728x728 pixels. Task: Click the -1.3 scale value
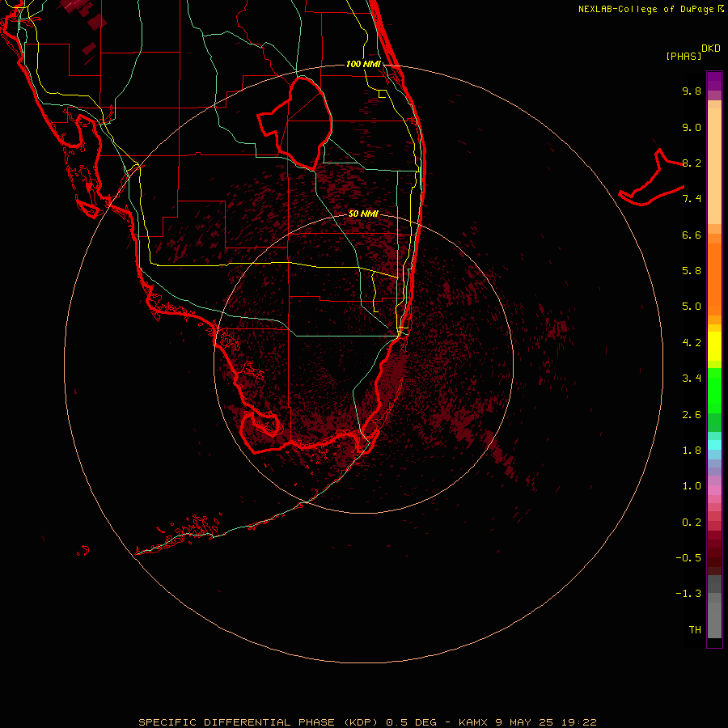click(688, 594)
